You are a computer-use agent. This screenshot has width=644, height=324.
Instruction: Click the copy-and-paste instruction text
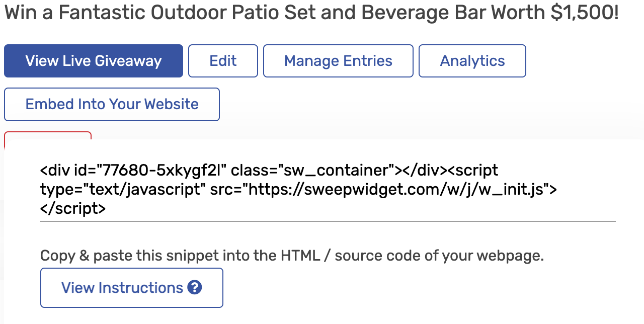(292, 256)
